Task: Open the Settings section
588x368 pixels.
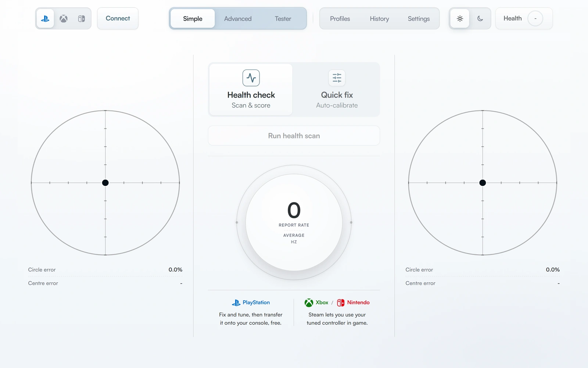Action: pyautogui.click(x=419, y=19)
